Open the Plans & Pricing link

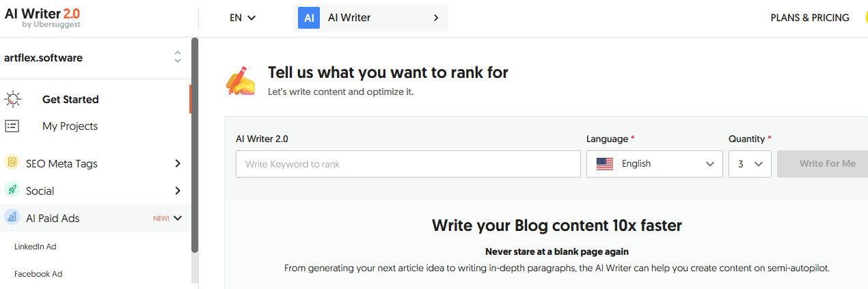[x=809, y=18]
